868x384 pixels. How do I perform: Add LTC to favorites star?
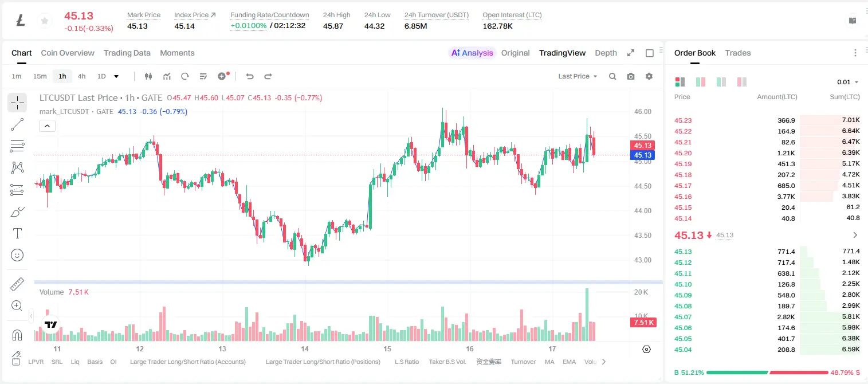point(44,21)
